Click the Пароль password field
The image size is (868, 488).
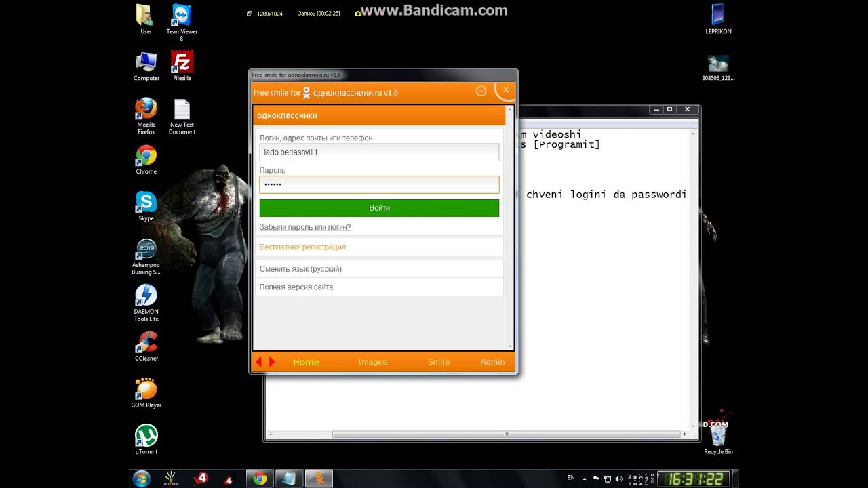[379, 184]
